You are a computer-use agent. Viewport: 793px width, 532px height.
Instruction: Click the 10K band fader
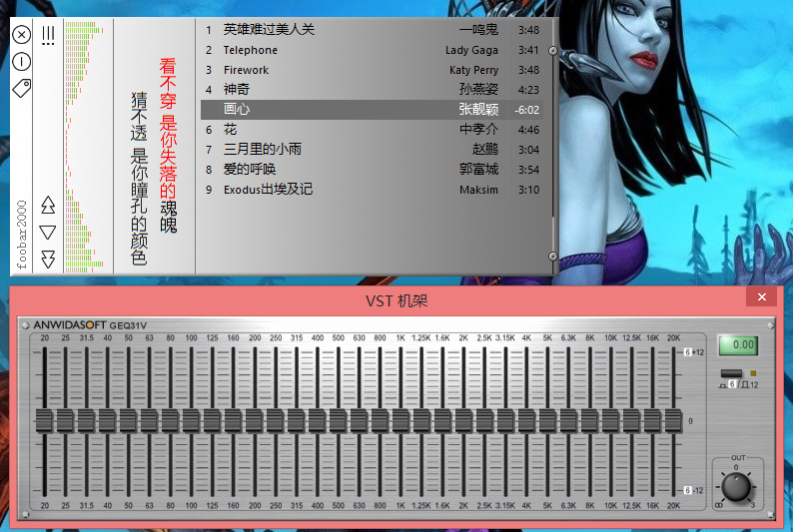610,421
